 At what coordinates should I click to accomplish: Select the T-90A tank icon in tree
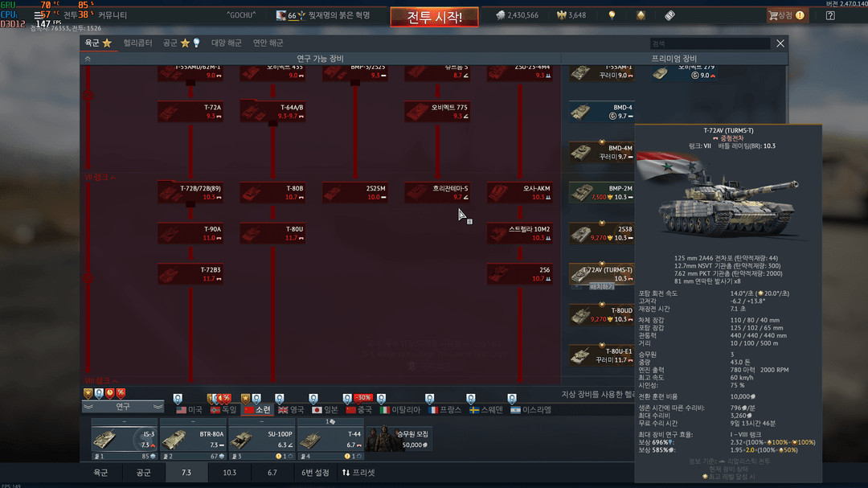click(190, 233)
